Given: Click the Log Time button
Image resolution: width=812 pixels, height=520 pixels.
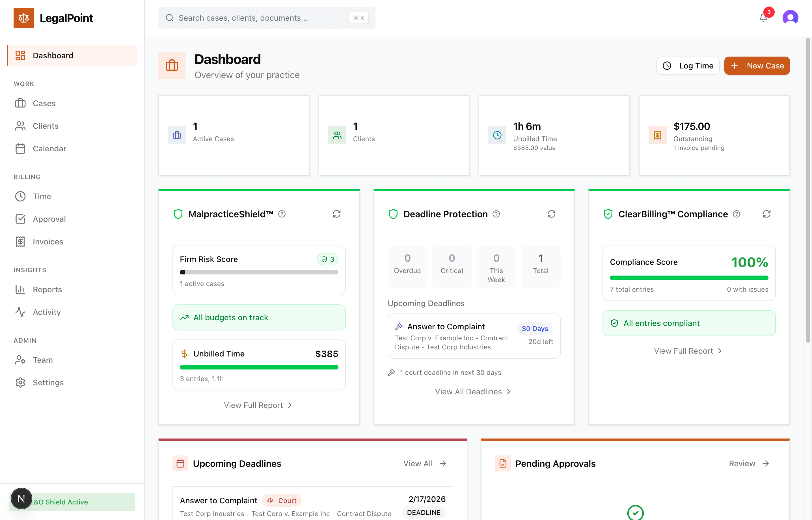Looking at the screenshot, I should click(x=688, y=66).
